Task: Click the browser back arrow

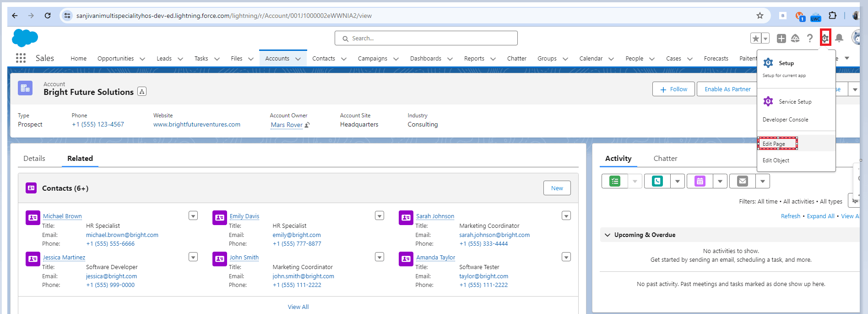Action: point(15,16)
